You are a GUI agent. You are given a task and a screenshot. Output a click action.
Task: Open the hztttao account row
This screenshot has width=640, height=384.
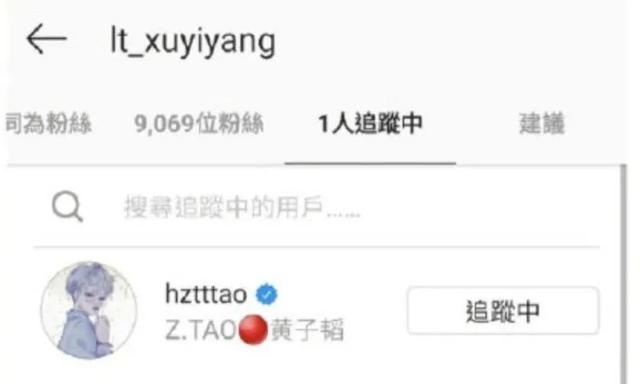tap(317, 311)
